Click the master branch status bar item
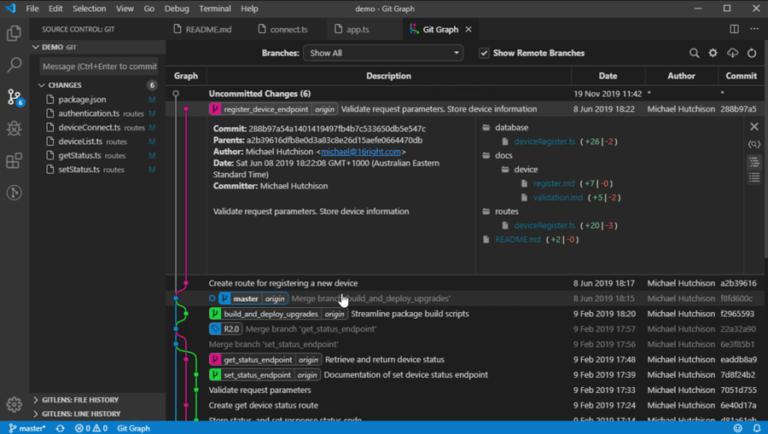The image size is (768, 434). click(x=27, y=428)
